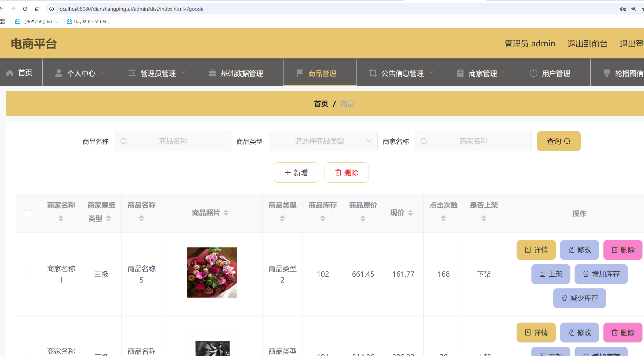
Task: Click the flower bouquet product thumbnail
Action: click(212, 272)
